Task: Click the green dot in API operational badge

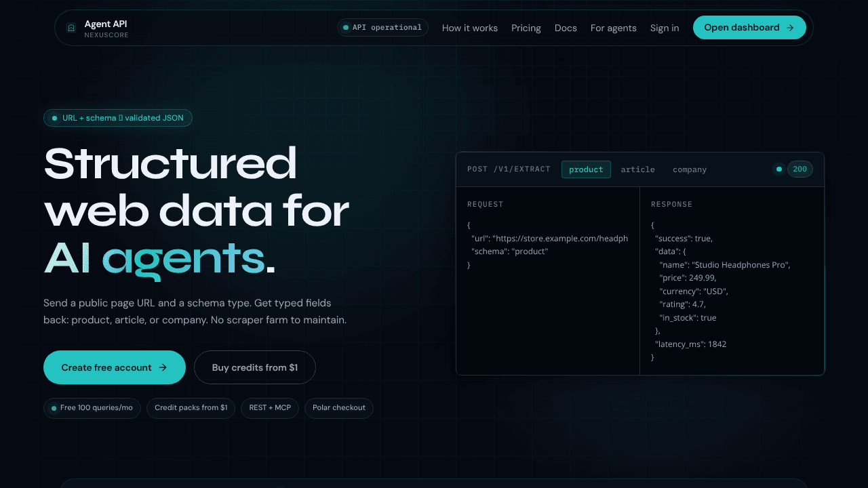Action: 346,28
